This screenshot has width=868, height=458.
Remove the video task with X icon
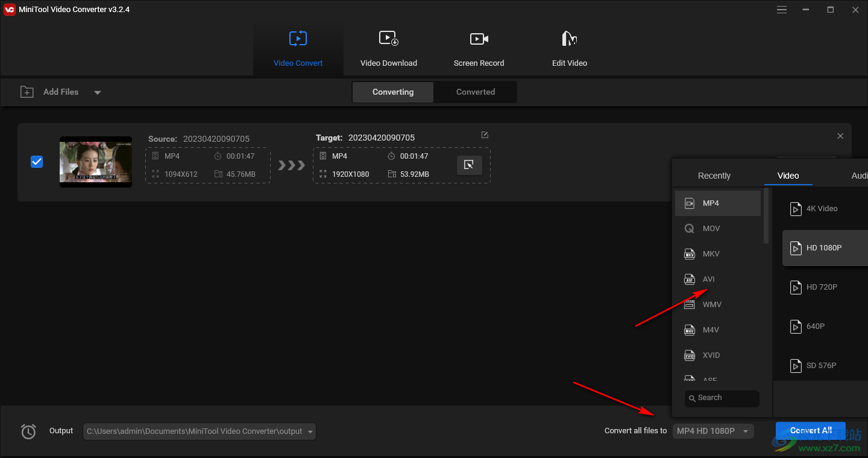tap(840, 136)
